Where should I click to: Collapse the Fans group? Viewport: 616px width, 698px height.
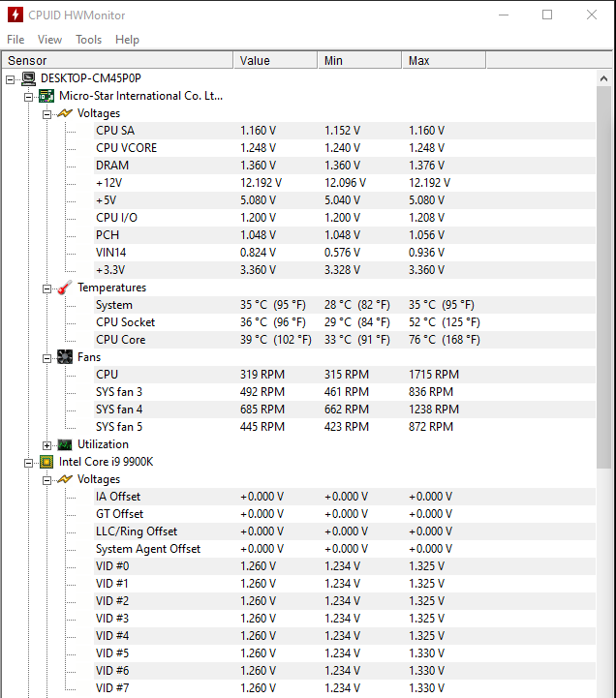[x=46, y=359]
